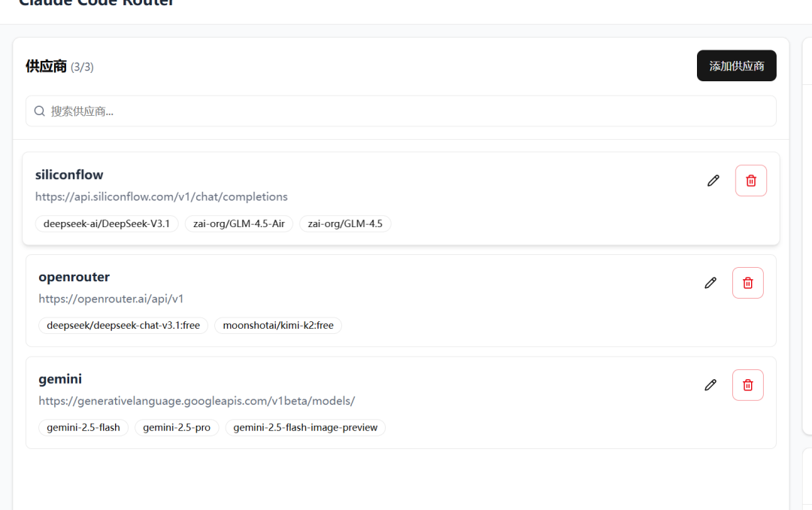This screenshot has width=812, height=510.
Task: Click the 供应商 heading
Action: tap(46, 66)
